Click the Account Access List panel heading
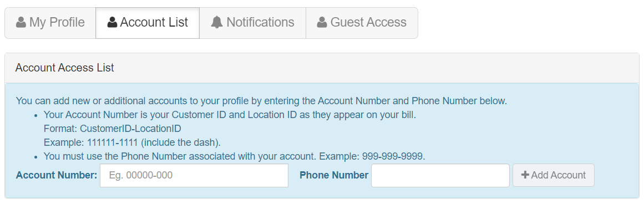This screenshot has width=644, height=204. 64,68
